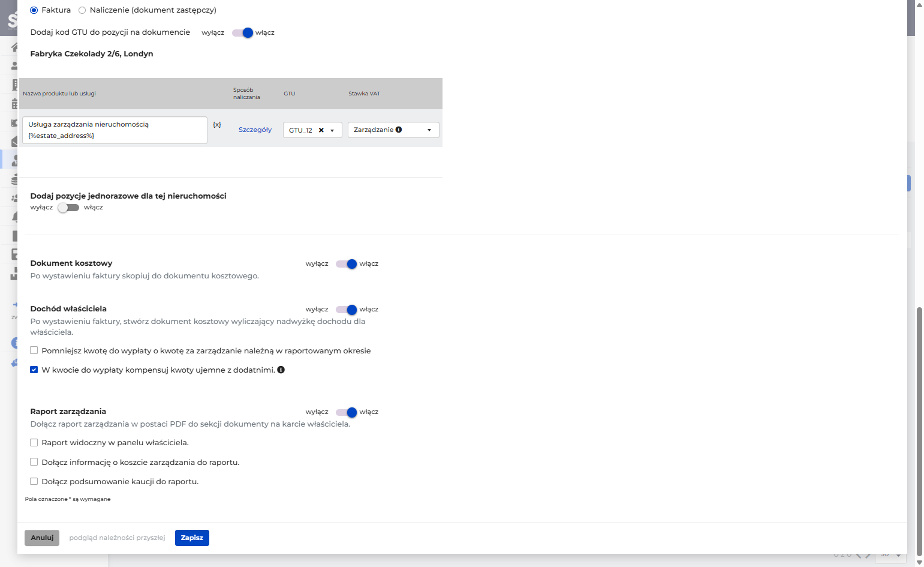Image resolution: width=924 pixels, height=567 pixels.
Task: Click the Zapisz button
Action: (x=192, y=538)
